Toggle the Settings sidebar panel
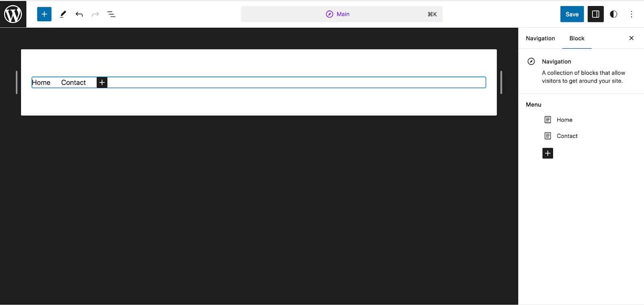644x305 pixels. click(x=596, y=14)
